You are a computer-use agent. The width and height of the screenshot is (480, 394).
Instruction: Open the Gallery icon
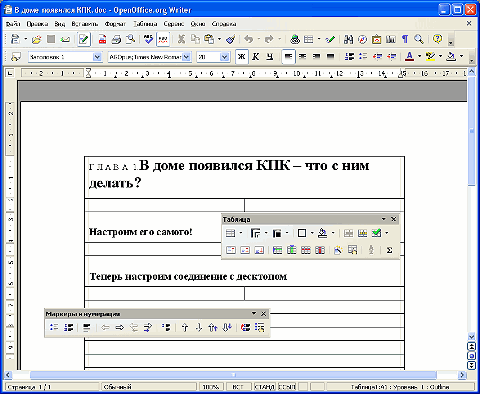(377, 39)
